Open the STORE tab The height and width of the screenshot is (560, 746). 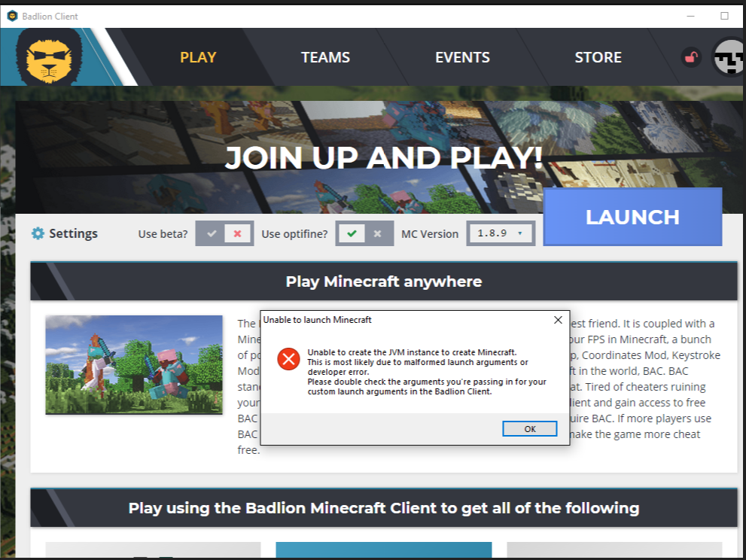(x=598, y=57)
